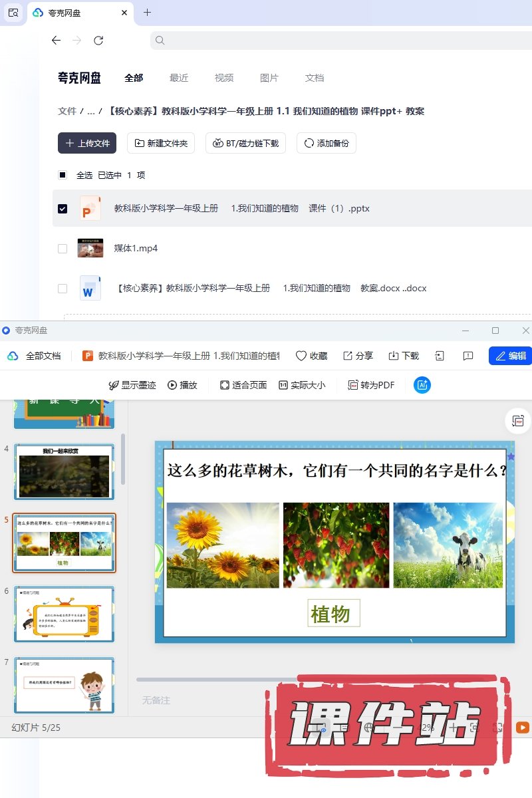This screenshot has height=798, width=532.
Task: Click the 下载 download button in the preview
Action: point(404,356)
